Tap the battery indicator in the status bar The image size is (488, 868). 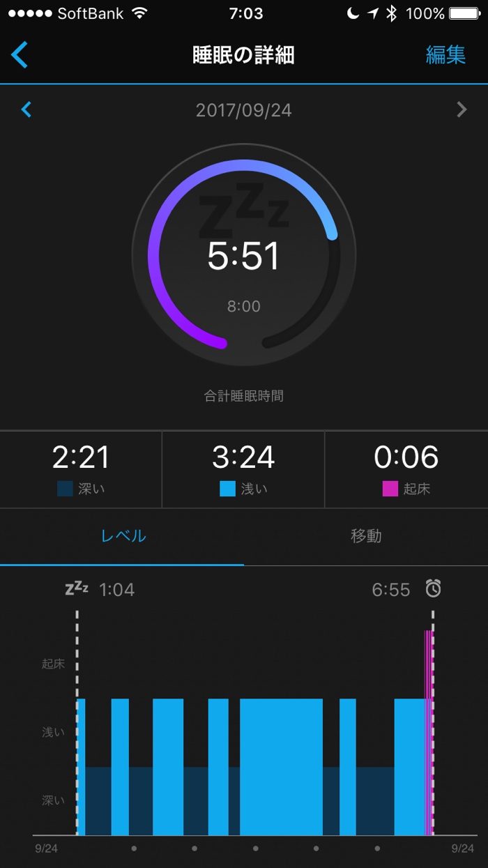(x=464, y=13)
